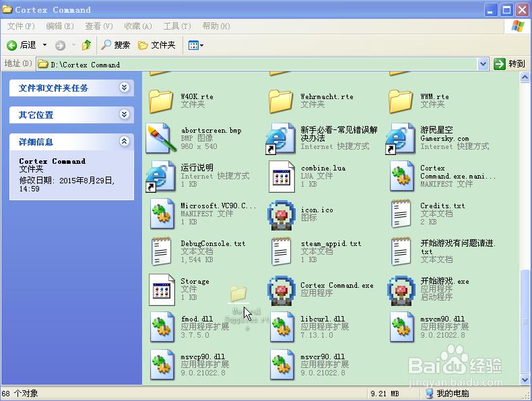The height and width of the screenshot is (401, 532).
Task: Click the icon.ico file
Action: click(x=281, y=214)
